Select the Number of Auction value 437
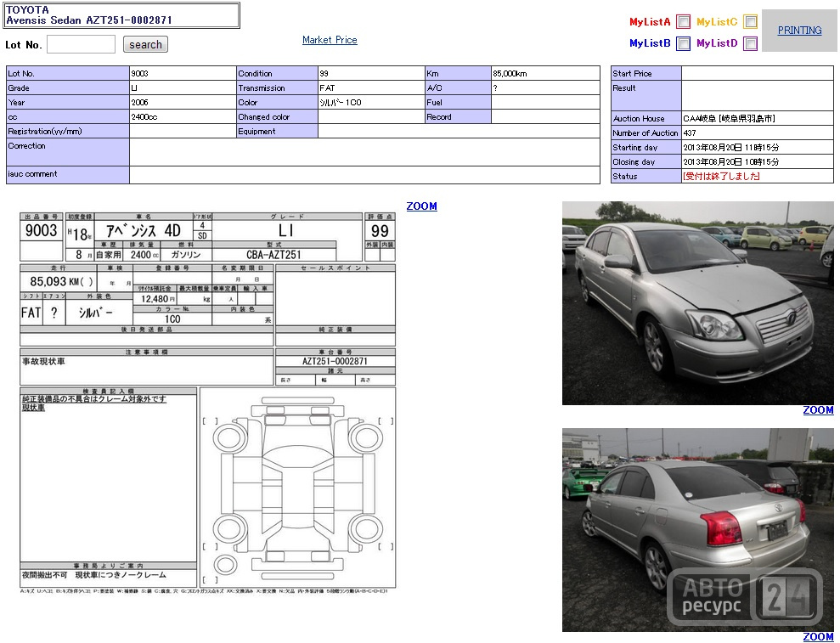 tap(690, 133)
